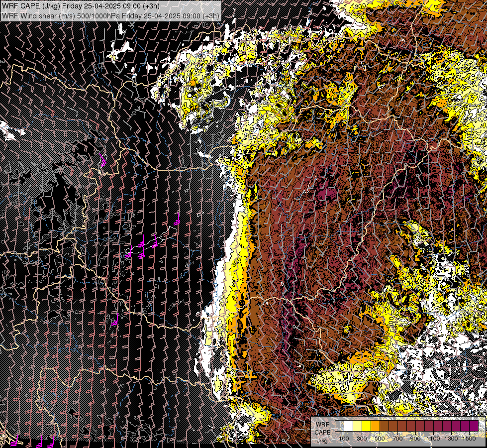Click the legend value 700
Image resolution: width=487 pixels, height=448 pixels.
click(x=397, y=439)
